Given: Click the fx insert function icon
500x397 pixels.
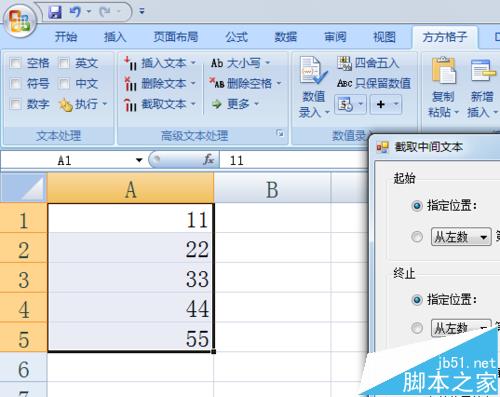Looking at the screenshot, I should click(x=209, y=160).
